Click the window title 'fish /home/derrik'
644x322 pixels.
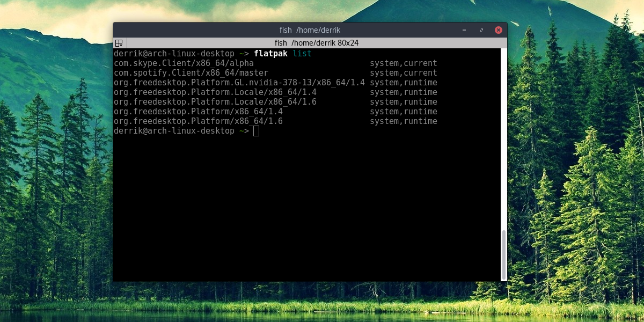(310, 30)
